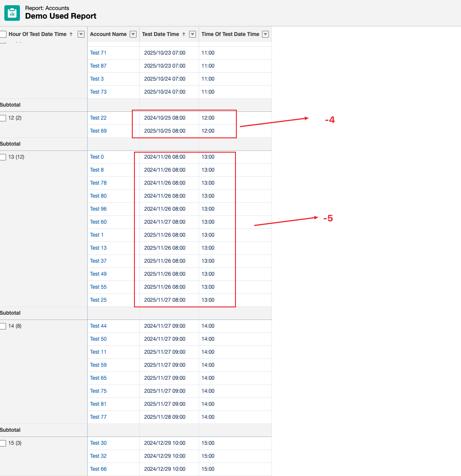Open Test Date Time column dropdown
The height and width of the screenshot is (476, 461).
pyautogui.click(x=193, y=34)
